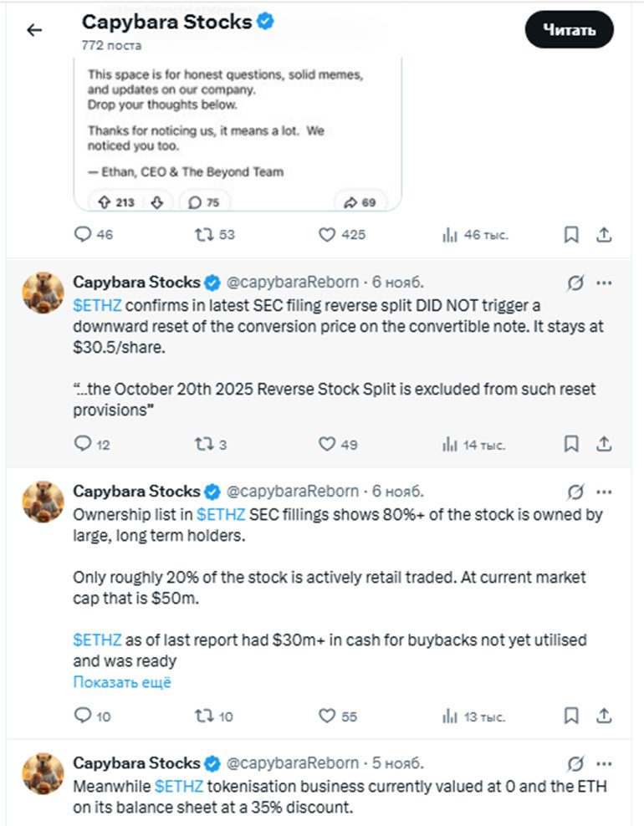
Task: Click upvote arrow in embedded quoted post
Action: (x=105, y=201)
